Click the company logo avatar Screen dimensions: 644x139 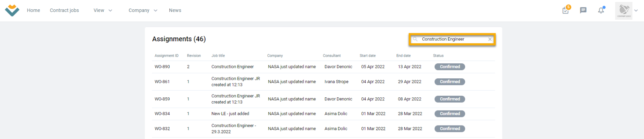[x=624, y=10]
